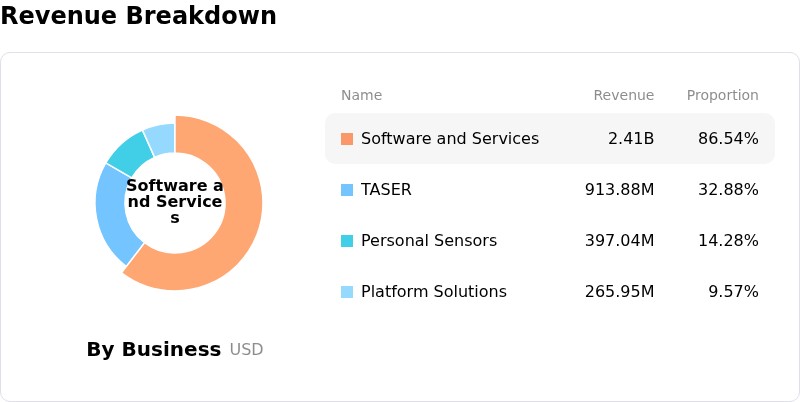The height and width of the screenshot is (402, 800).
Task: Click the teal Personal Sensors swatch
Action: (347, 241)
